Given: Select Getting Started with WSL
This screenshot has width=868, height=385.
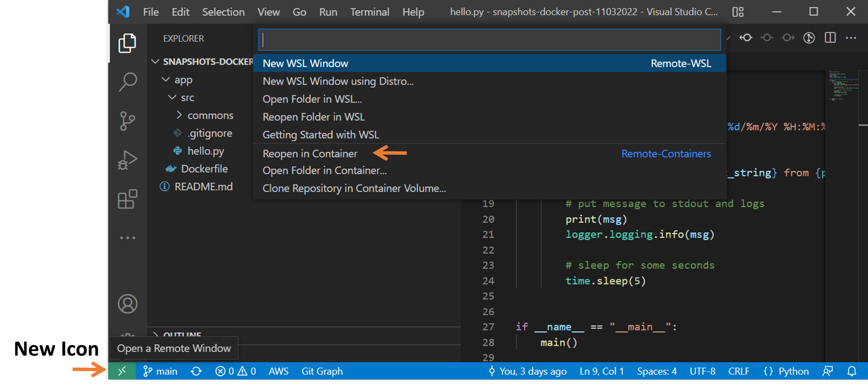Looking at the screenshot, I should pyautogui.click(x=490, y=135).
